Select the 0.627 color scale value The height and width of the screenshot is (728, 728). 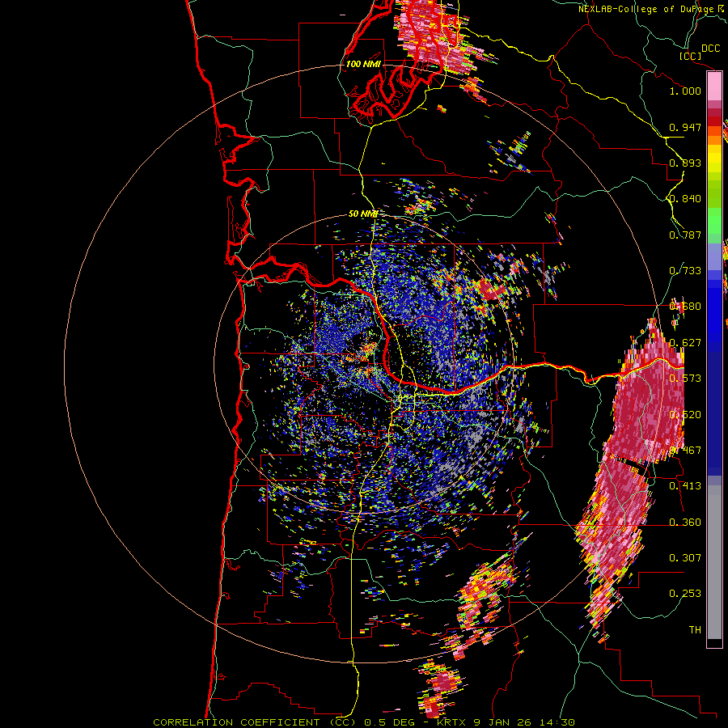685,343
